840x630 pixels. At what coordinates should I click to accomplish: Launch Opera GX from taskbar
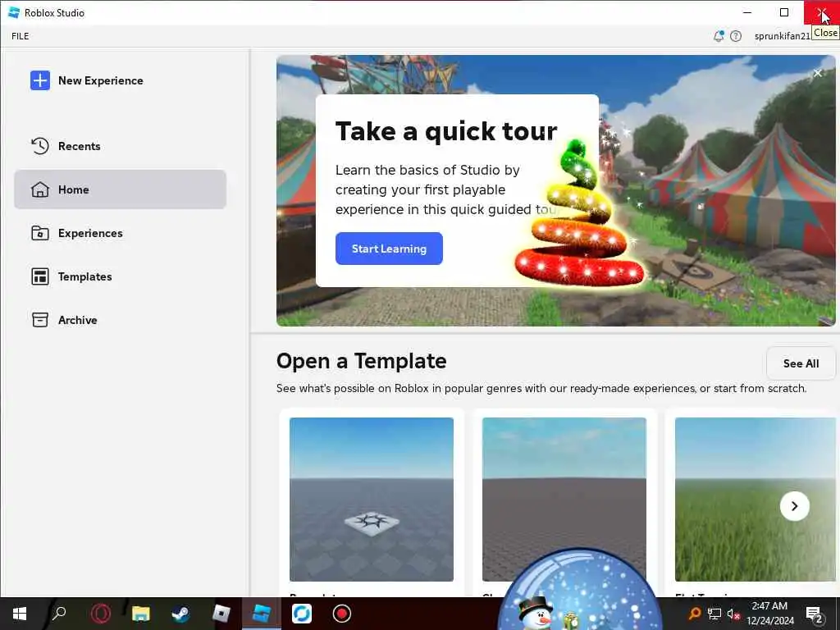[100, 614]
